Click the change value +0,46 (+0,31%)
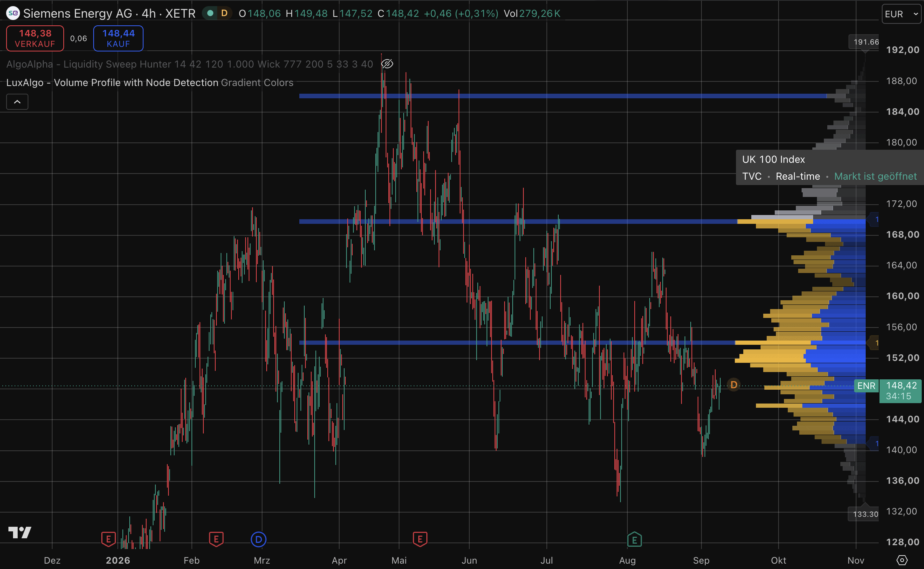The image size is (924, 569). click(x=461, y=13)
